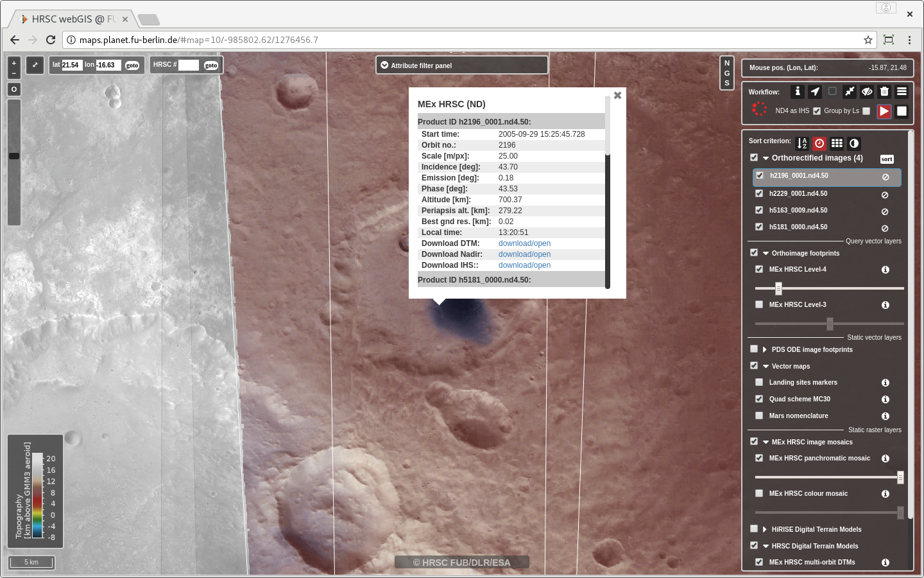Collapse the Orthoimage footprints group
Image resolution: width=924 pixels, height=578 pixels.
[766, 253]
